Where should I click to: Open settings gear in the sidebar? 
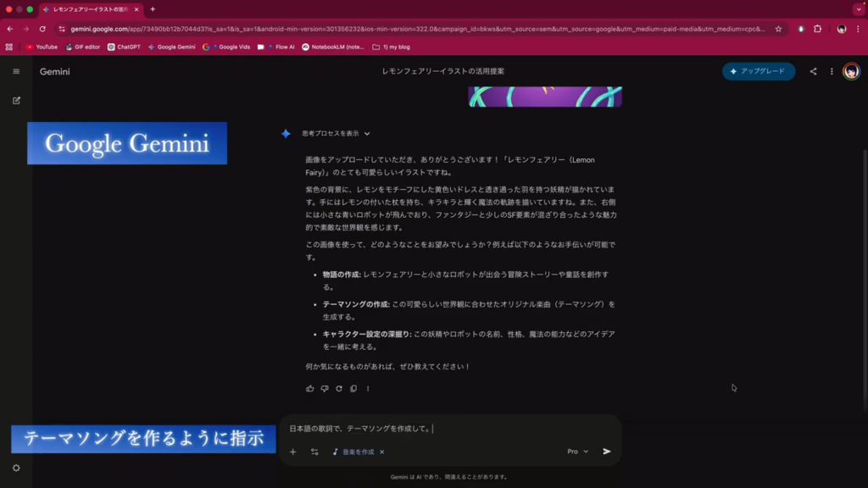(x=16, y=468)
